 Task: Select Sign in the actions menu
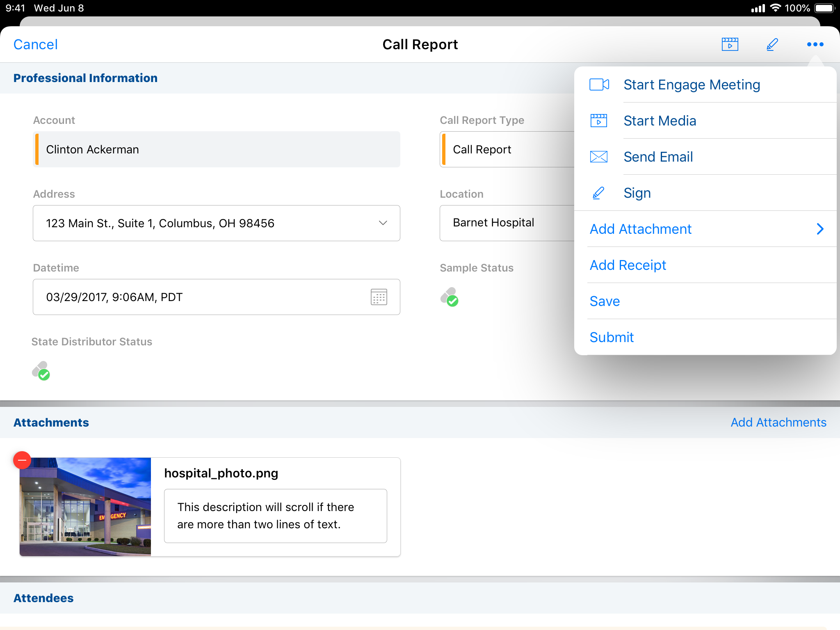tap(637, 193)
